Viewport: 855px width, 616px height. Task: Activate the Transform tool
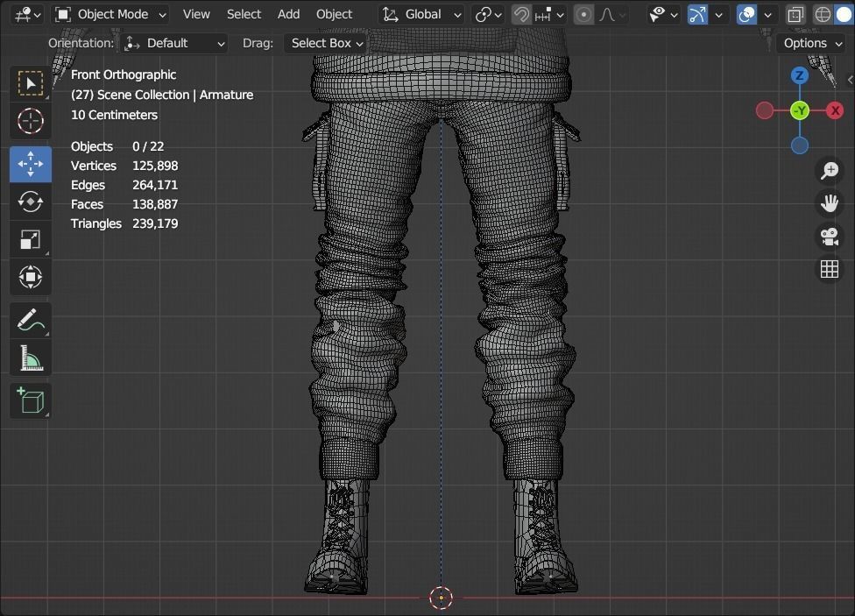31,277
